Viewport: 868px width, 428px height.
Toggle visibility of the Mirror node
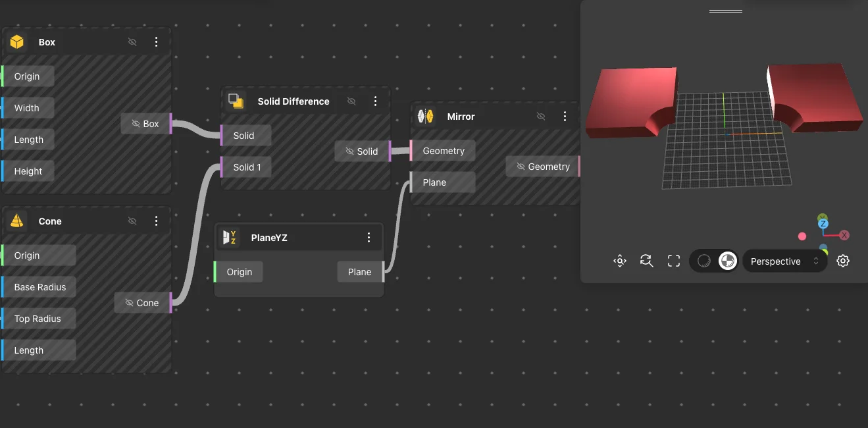(541, 117)
